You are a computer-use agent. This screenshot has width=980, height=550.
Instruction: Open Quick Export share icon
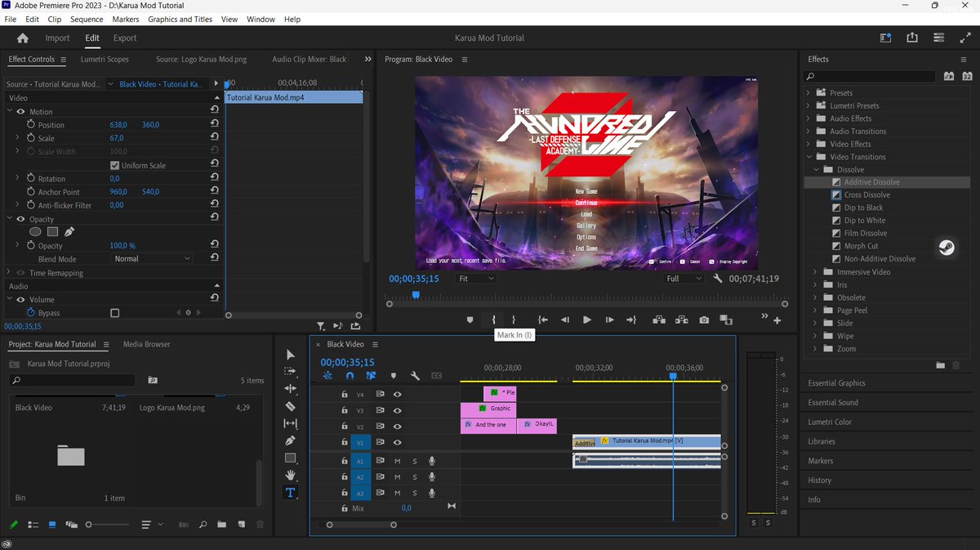point(911,38)
